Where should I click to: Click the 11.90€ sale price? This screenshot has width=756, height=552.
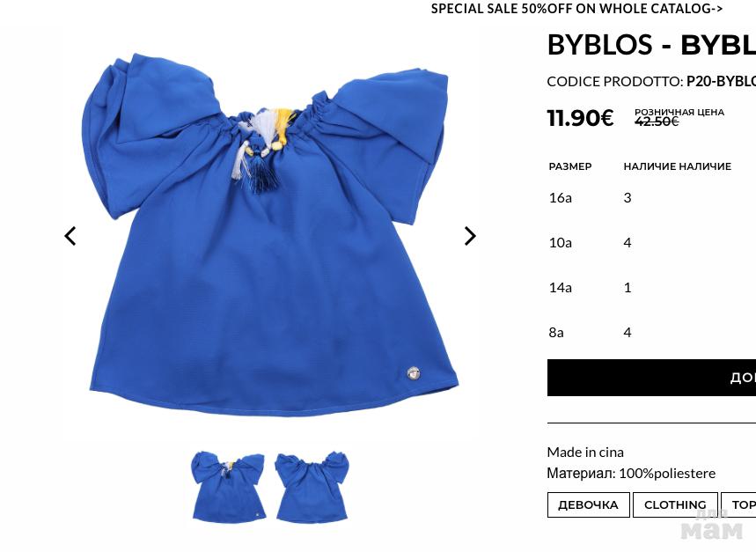(x=581, y=118)
